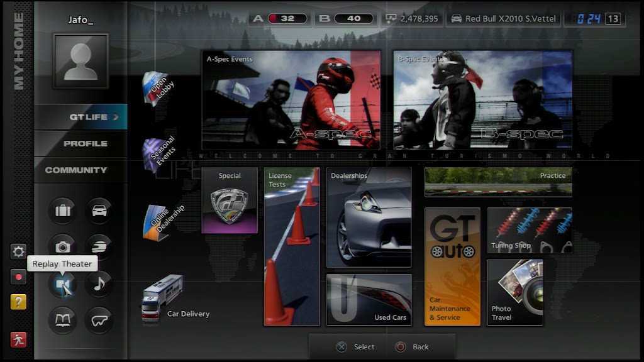Open the Online Dealership icon
Screen dimensions: 644x362
pyautogui.click(x=163, y=222)
